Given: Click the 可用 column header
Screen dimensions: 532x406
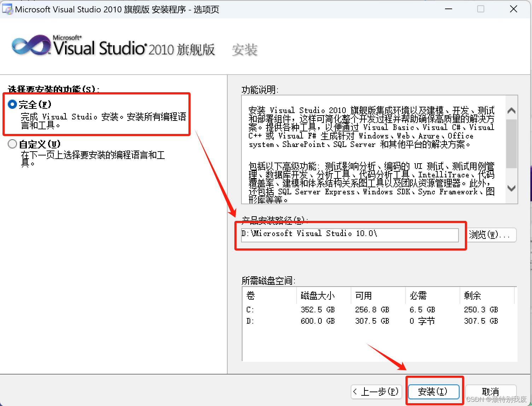Looking at the screenshot, I should coord(378,295).
